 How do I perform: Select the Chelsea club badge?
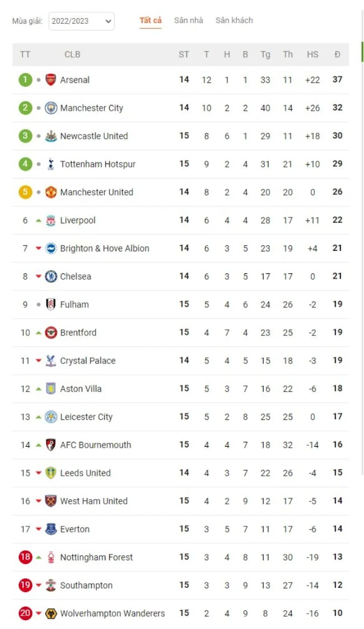coord(51,276)
